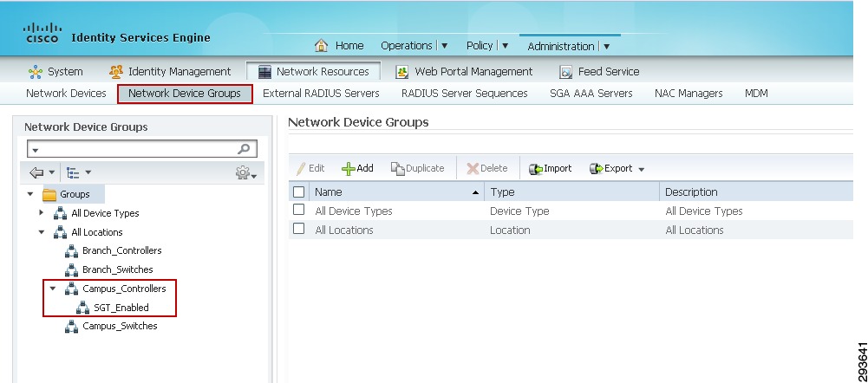Click the All Device Types group icon
The width and height of the screenshot is (868, 383).
click(61, 213)
